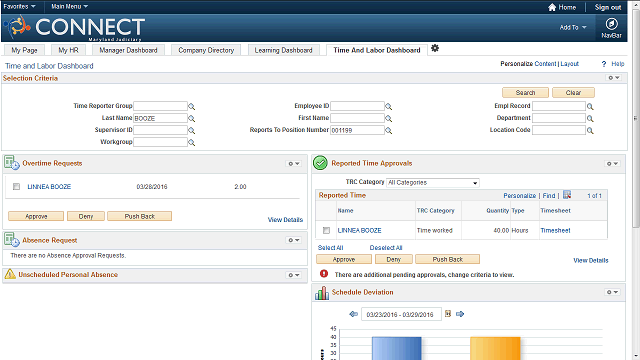The width and height of the screenshot is (640, 360).
Task: Go to previous week arrow
Action: 353,314
